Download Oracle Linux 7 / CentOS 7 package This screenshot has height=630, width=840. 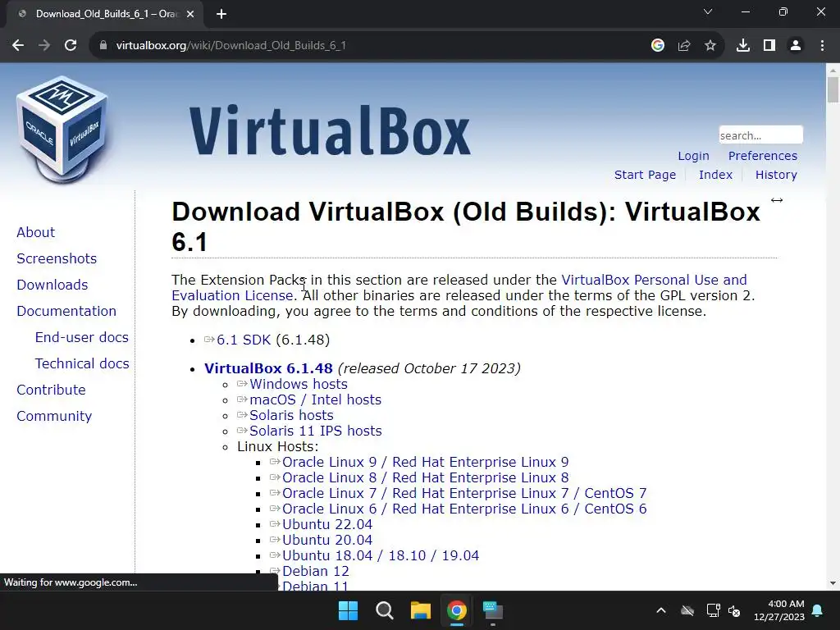464,493
